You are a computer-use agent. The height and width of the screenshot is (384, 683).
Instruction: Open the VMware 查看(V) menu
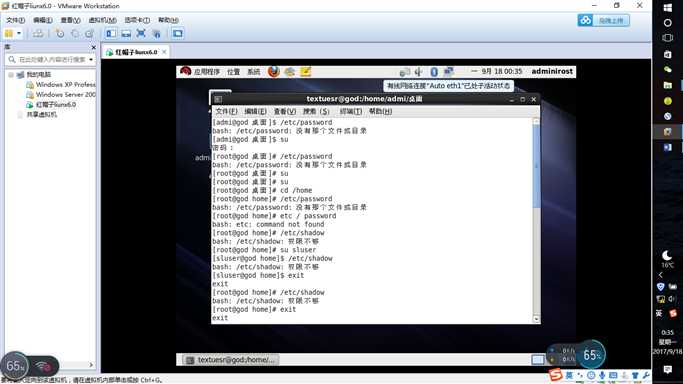tap(70, 20)
